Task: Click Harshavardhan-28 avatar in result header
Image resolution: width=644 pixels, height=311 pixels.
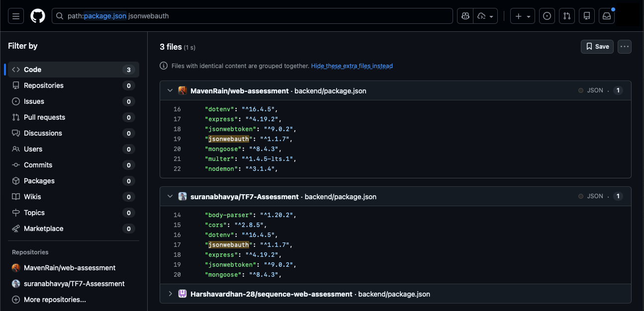Action: pyautogui.click(x=183, y=294)
